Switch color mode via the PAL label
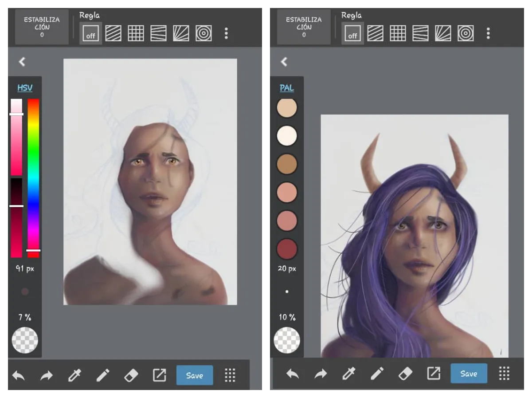The image size is (532, 398). [287, 88]
